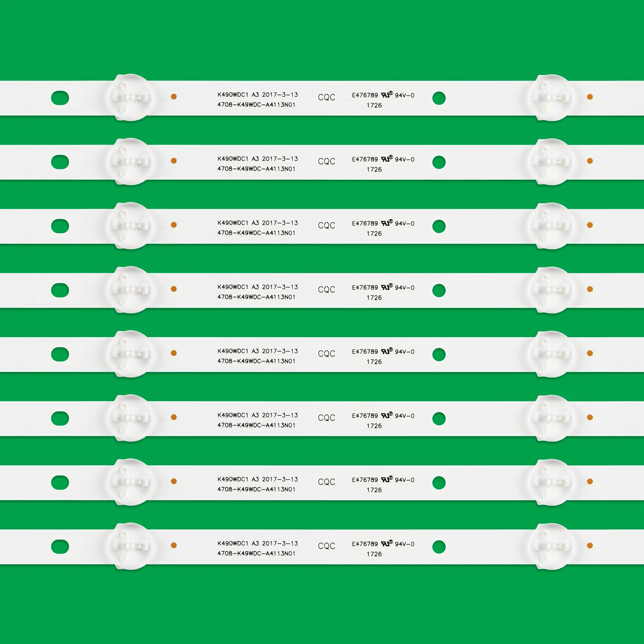Click E476789 text on the fifth strip
The image size is (644, 644).
pyautogui.click(x=365, y=352)
